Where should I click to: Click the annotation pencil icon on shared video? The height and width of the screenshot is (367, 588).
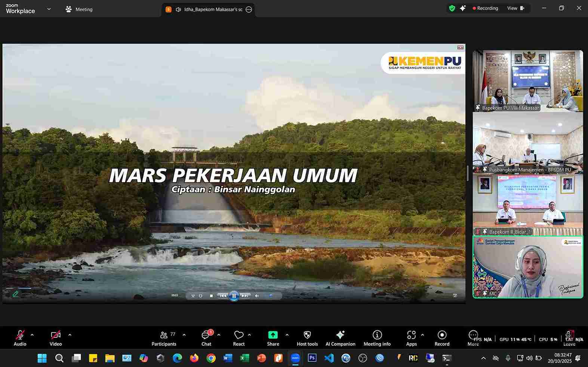[16, 294]
